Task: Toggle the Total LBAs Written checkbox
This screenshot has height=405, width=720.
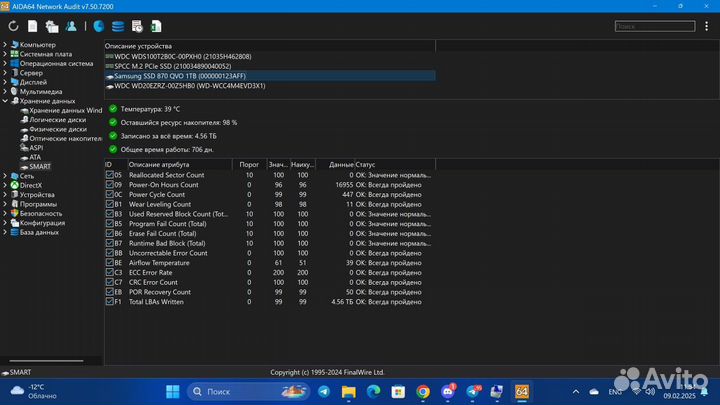Action: coord(110,301)
